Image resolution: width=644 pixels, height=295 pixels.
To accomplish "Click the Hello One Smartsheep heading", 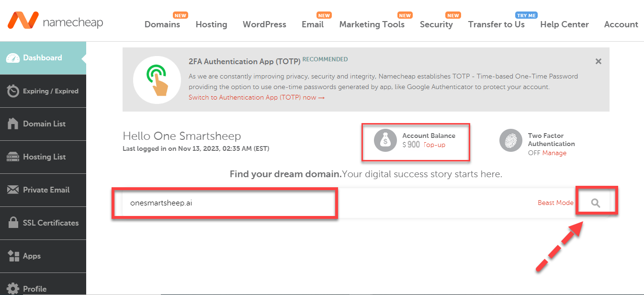I will tap(182, 136).
